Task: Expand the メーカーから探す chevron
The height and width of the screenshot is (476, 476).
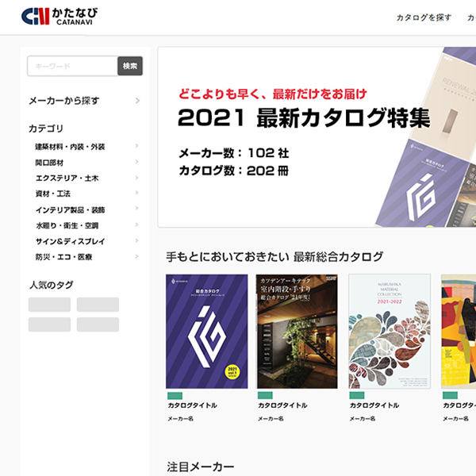Action: click(137, 101)
